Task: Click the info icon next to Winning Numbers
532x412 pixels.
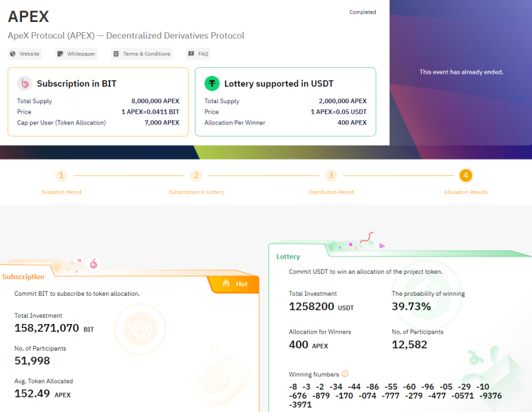Action: pyautogui.click(x=345, y=374)
